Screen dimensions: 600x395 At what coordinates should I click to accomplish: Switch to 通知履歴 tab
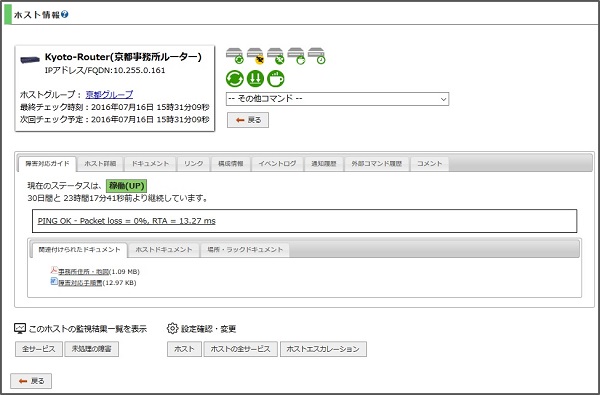[324, 164]
